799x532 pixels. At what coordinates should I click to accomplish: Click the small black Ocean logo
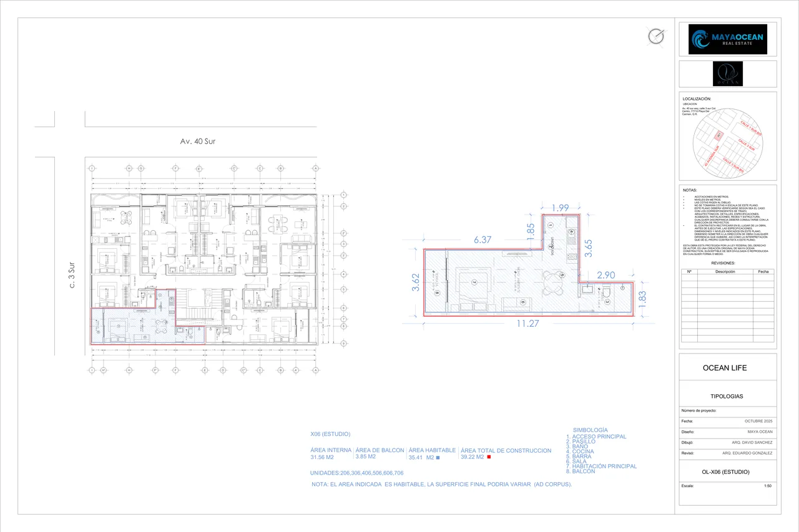pos(727,74)
